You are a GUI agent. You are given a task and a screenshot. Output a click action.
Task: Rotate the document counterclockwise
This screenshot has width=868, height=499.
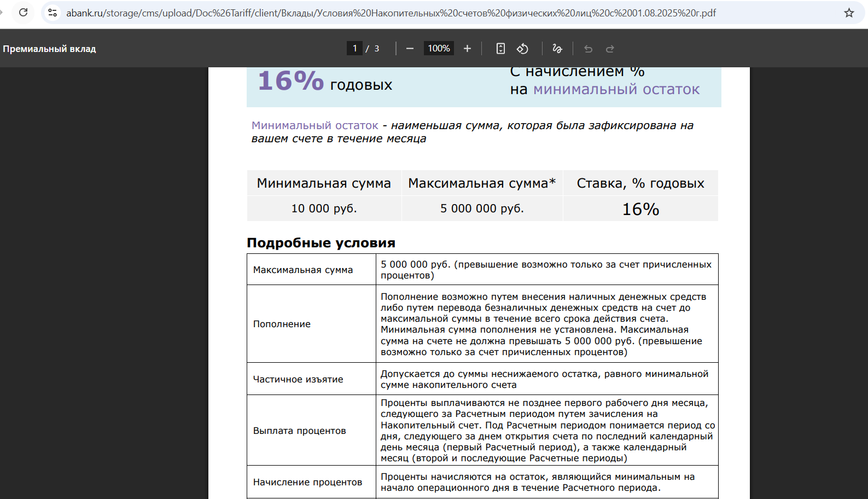click(522, 49)
